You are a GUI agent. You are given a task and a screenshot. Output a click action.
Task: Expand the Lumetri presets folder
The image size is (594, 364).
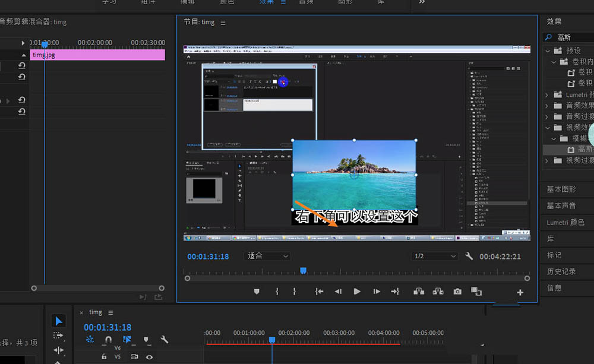547,95
